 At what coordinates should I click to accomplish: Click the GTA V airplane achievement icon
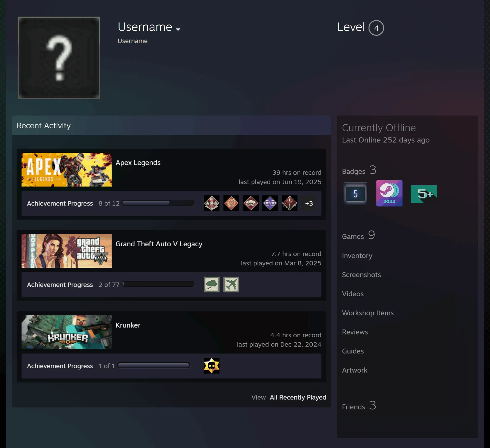[231, 284]
